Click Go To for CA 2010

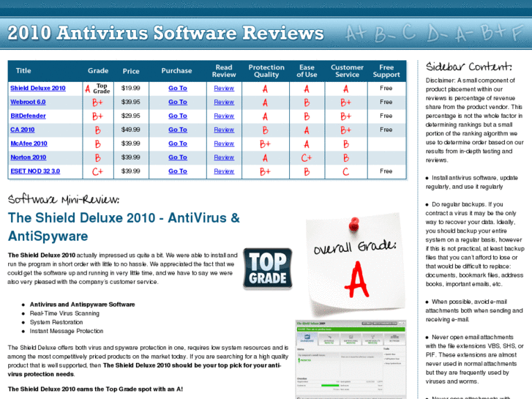[178, 130]
